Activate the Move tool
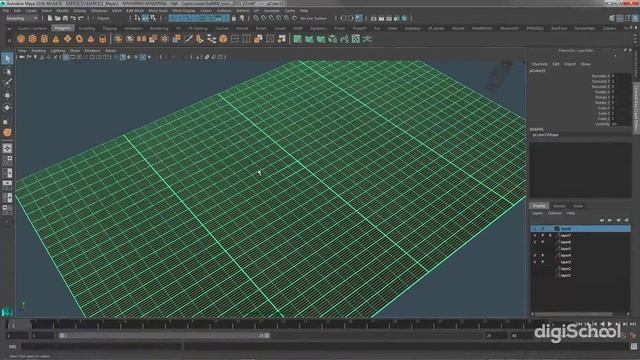The width and height of the screenshot is (640, 360). [7, 96]
